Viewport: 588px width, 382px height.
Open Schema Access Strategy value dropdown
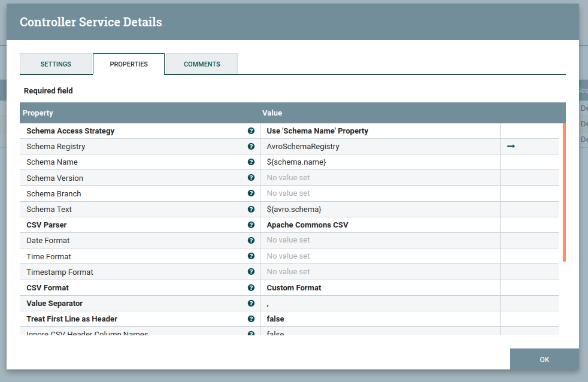pyautogui.click(x=380, y=131)
